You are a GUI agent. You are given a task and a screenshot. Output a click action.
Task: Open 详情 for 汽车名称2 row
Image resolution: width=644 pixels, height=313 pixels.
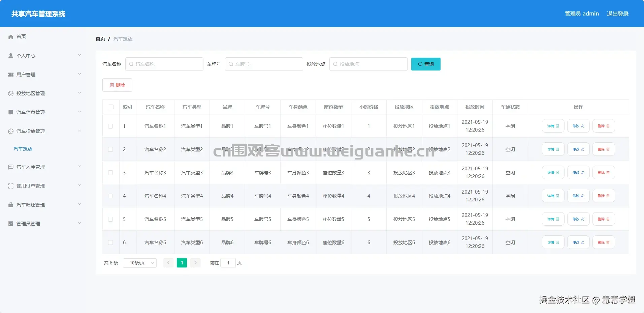(553, 149)
